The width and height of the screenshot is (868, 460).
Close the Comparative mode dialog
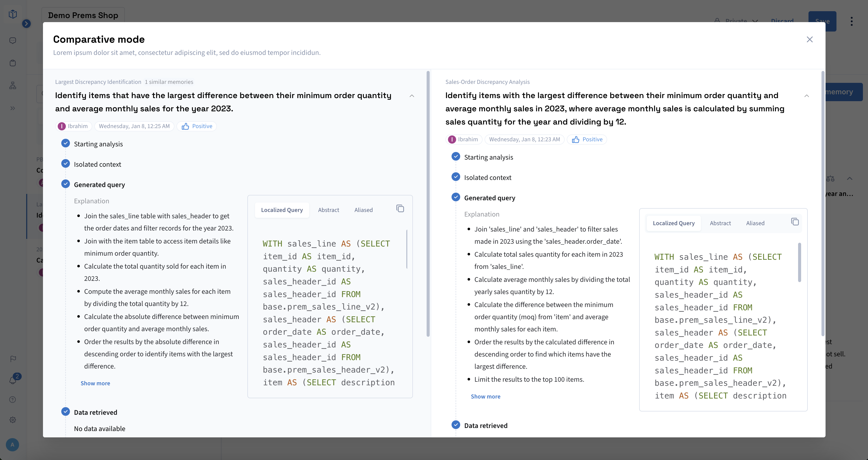point(810,40)
